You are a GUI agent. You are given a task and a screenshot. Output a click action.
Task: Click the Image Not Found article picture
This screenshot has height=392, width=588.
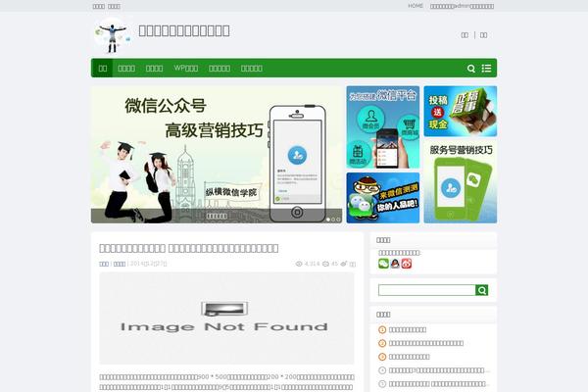pyautogui.click(x=226, y=318)
